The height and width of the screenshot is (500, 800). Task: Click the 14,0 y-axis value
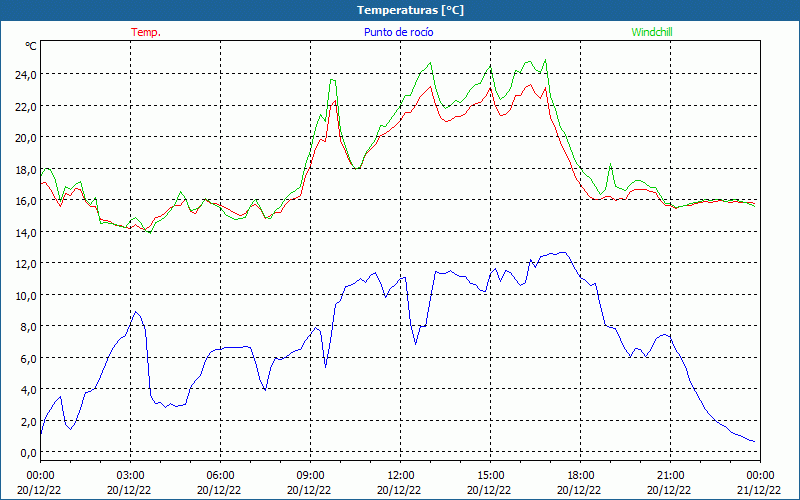pos(25,232)
